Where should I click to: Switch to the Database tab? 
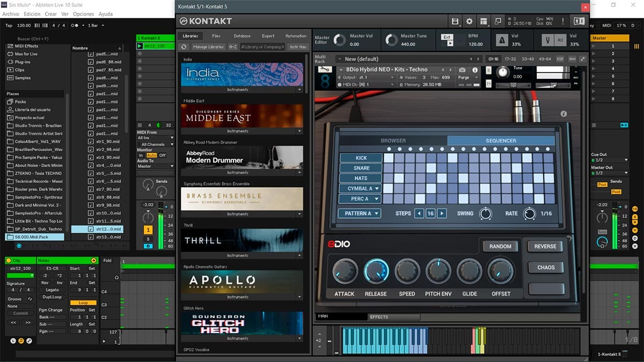coord(242,36)
